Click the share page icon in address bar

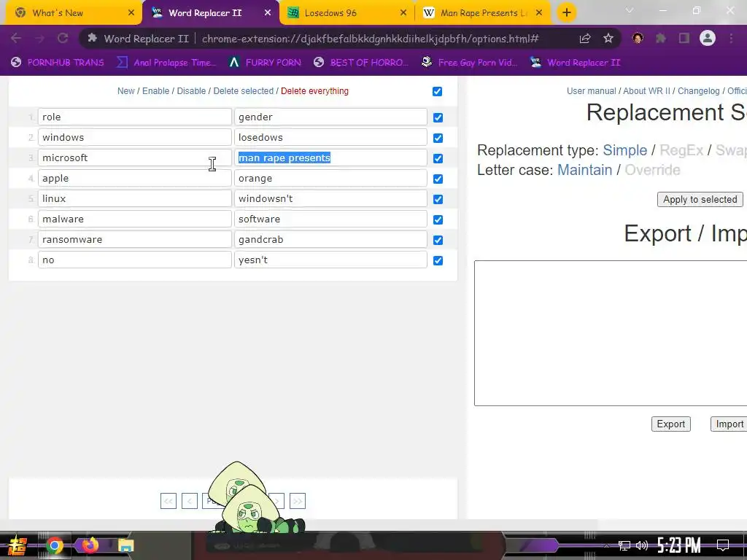[x=585, y=39]
